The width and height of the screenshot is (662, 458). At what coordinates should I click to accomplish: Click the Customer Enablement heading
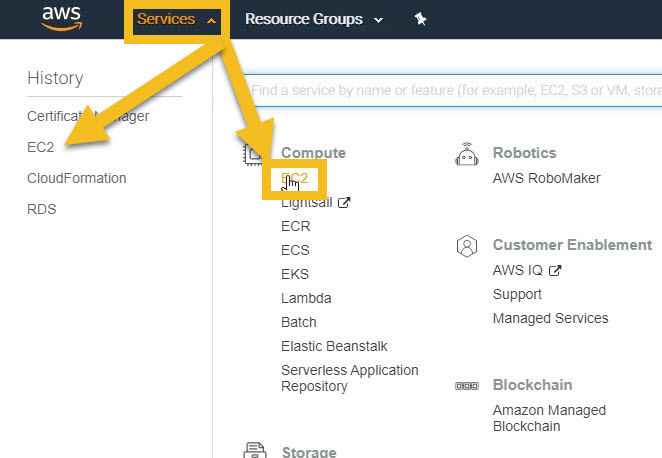[x=572, y=245]
